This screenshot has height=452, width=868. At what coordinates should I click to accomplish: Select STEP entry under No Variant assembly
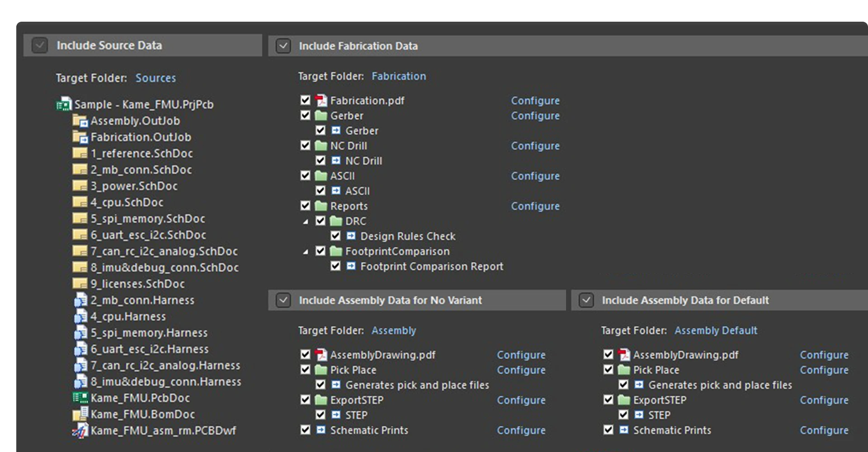click(x=356, y=415)
